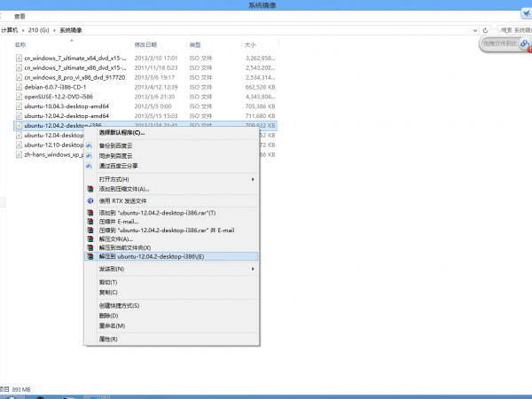Click the WinRAR icon beside 添加到压缩文件(A)...
The width and height of the screenshot is (532, 399).
pyautogui.click(x=90, y=189)
